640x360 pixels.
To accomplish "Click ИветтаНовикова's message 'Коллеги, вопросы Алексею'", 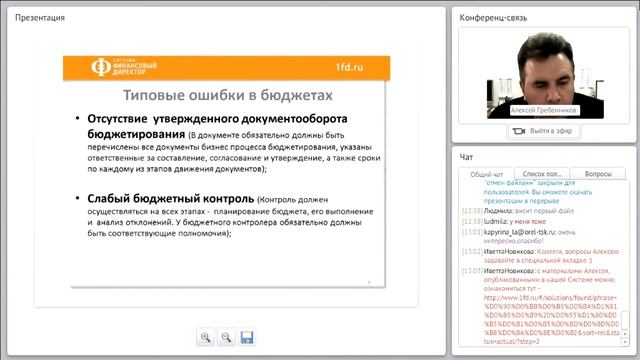I will (540, 256).
